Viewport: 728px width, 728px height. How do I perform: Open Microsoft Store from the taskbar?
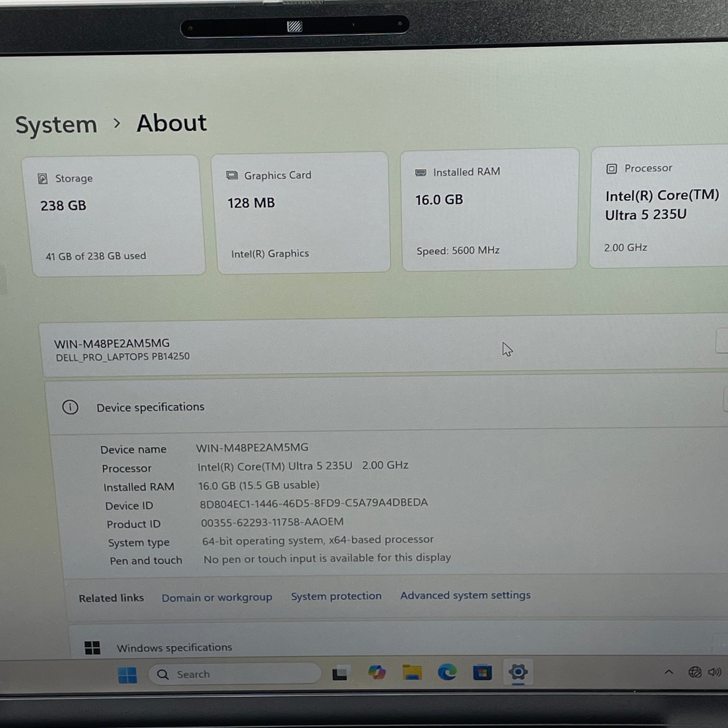(482, 673)
